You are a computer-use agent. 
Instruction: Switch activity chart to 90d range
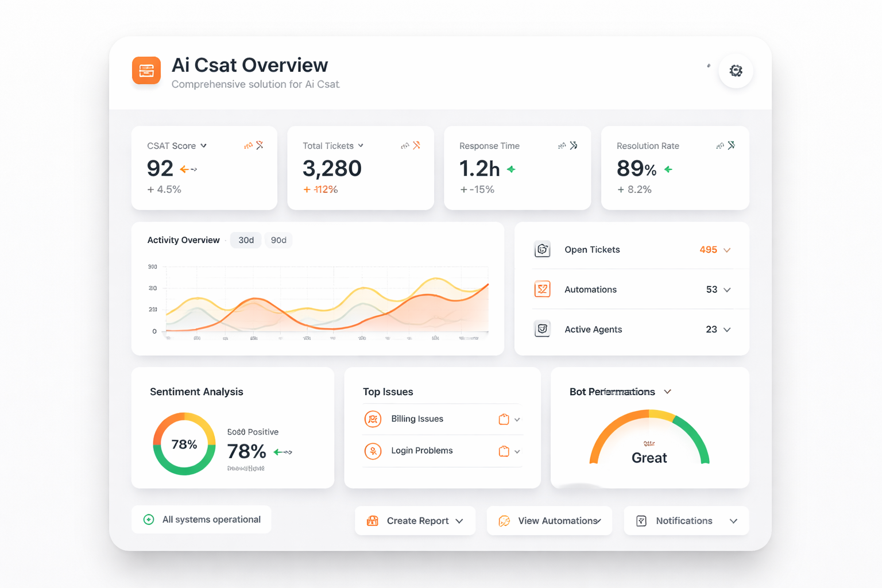point(278,240)
